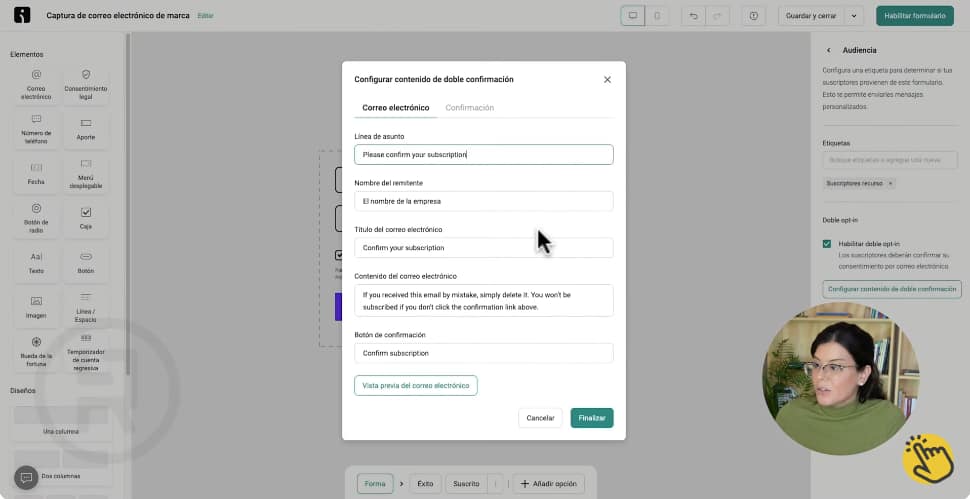Click the Finalizar button
970x499 pixels.
tap(592, 418)
